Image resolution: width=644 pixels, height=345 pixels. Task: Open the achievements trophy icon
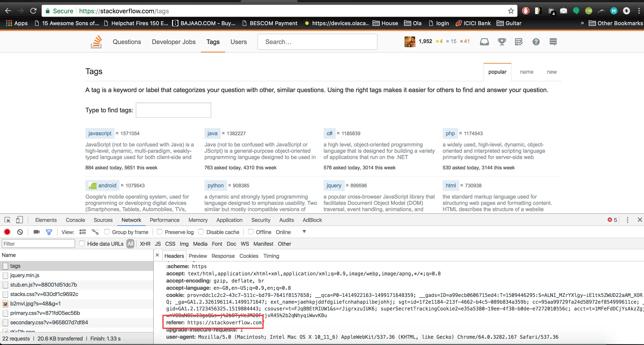tap(502, 42)
